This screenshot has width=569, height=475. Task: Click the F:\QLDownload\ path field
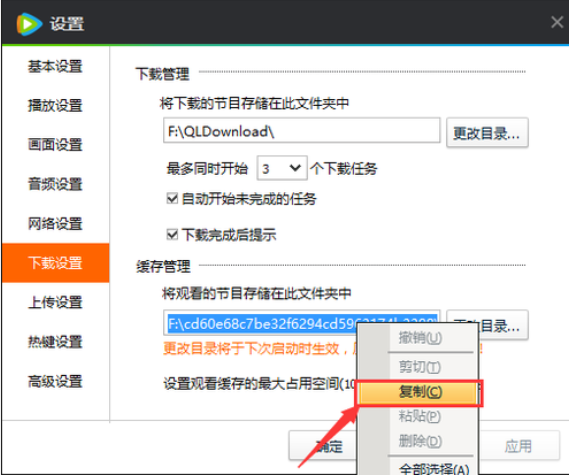coord(302,131)
